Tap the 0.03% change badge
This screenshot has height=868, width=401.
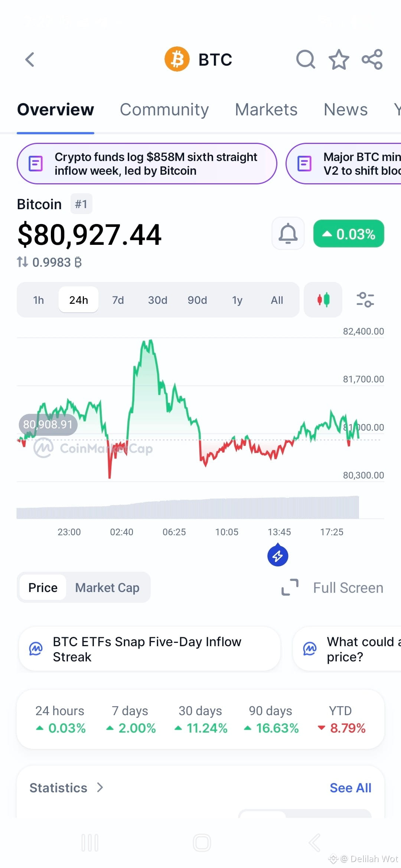(349, 234)
